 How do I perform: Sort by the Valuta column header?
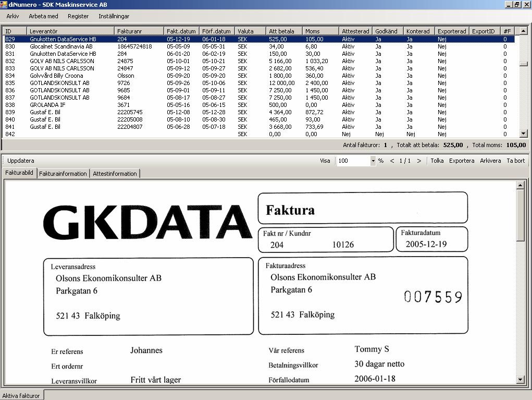pos(251,31)
